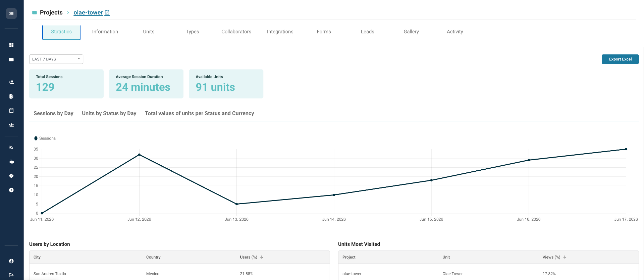View the Gallery tab
Image resolution: width=644 pixels, height=280 pixels.
pos(411,32)
